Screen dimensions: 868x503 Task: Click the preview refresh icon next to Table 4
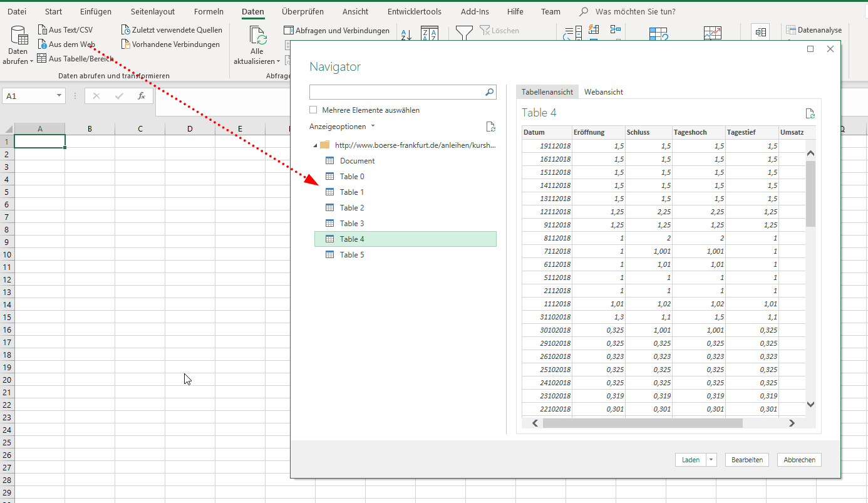810,113
